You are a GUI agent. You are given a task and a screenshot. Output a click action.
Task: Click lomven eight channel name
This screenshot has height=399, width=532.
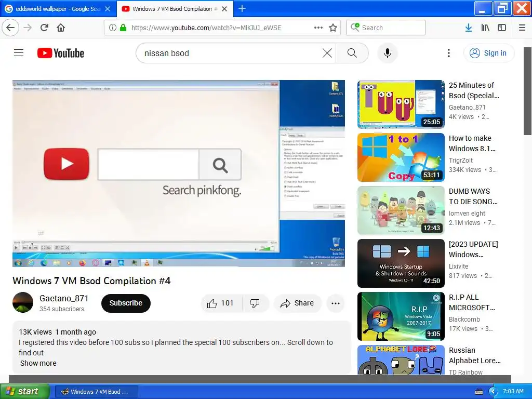(467, 214)
